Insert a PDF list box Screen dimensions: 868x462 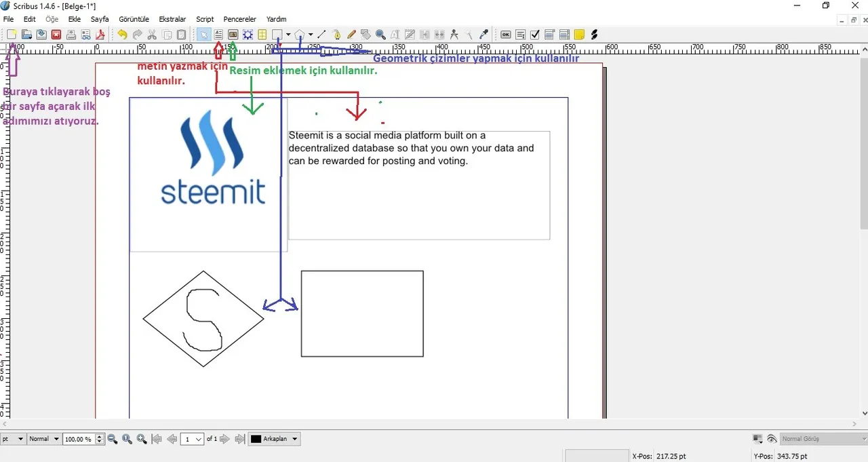click(565, 35)
